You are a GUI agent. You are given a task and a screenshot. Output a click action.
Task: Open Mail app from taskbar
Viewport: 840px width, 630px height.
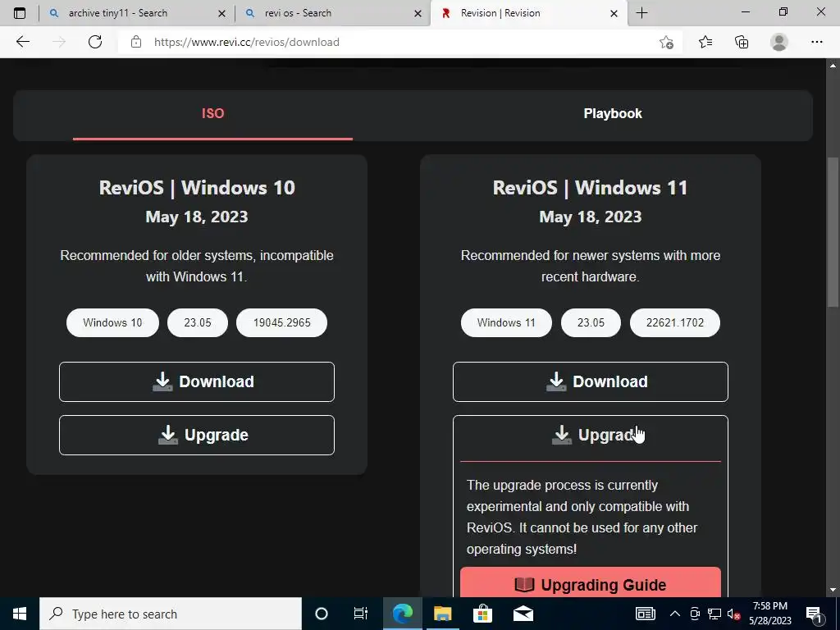click(x=523, y=614)
